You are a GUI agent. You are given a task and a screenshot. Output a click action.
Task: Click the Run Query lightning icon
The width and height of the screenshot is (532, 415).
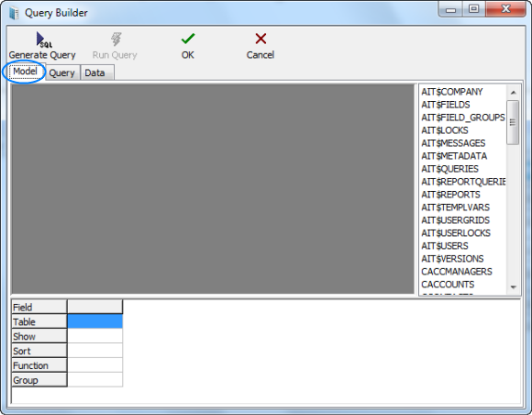point(116,39)
